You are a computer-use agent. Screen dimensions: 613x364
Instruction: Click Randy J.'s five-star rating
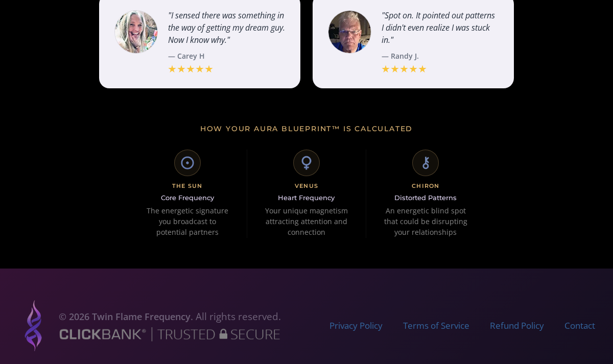click(x=404, y=69)
